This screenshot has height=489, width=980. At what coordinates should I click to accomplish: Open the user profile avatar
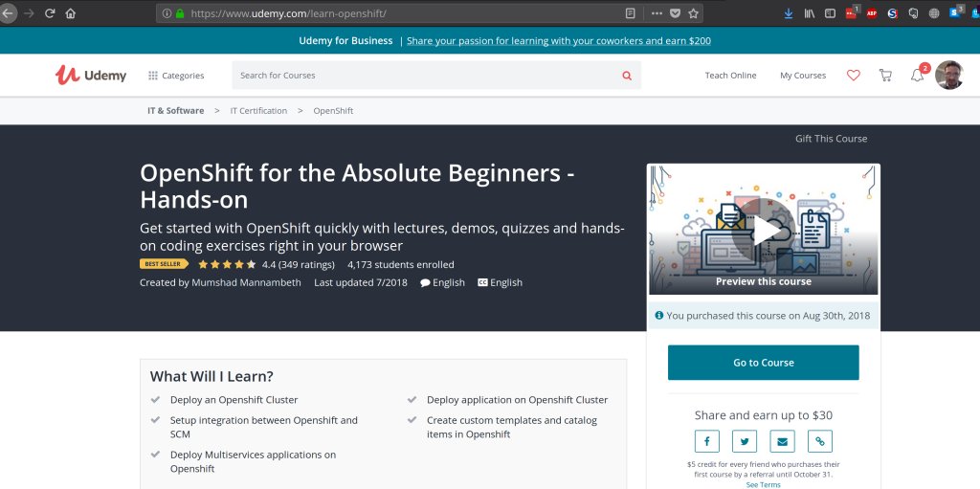pyautogui.click(x=948, y=75)
